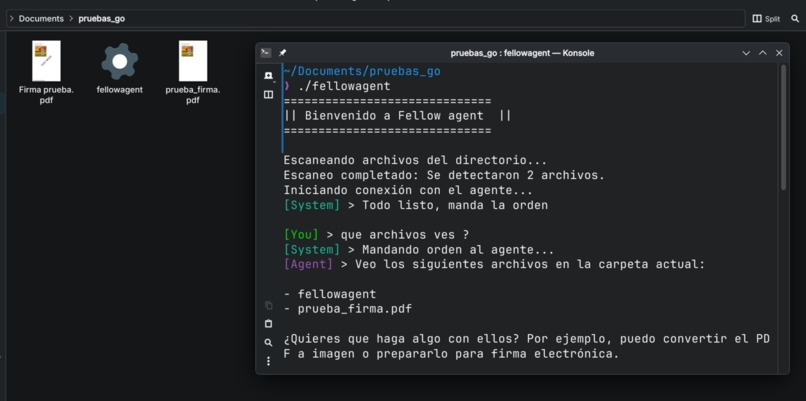Image resolution: width=806 pixels, height=401 pixels.
Task: Open the three-dot menu in Konsole sidebar
Action: tap(268, 361)
